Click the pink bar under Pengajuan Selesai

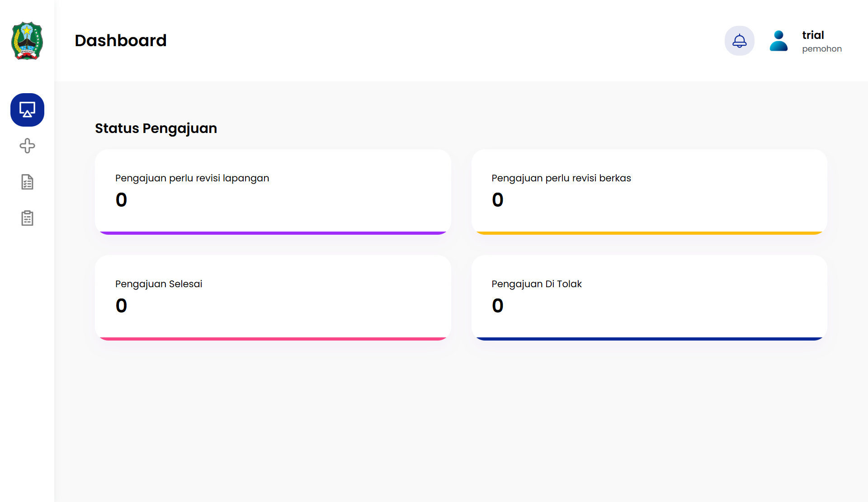tap(273, 339)
